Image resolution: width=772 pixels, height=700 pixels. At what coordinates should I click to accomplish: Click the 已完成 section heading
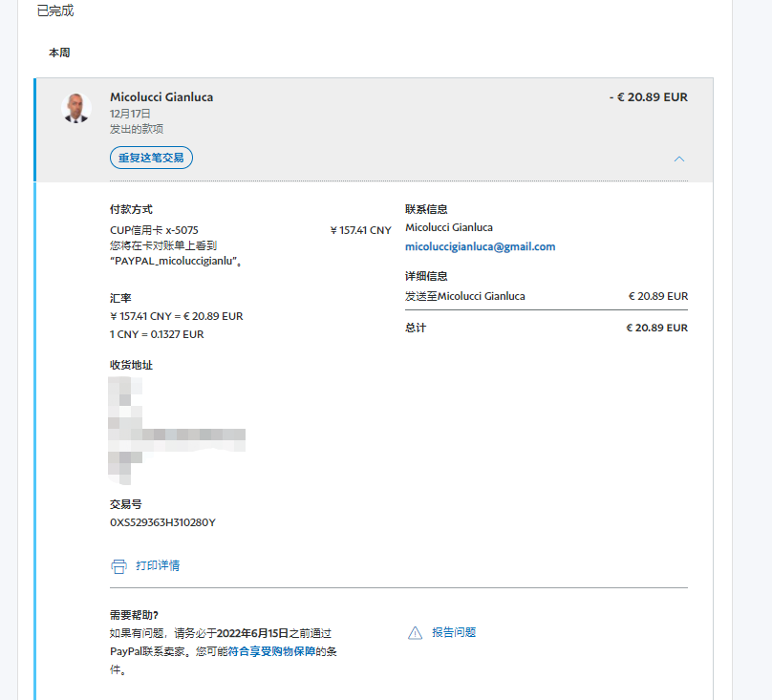point(54,11)
